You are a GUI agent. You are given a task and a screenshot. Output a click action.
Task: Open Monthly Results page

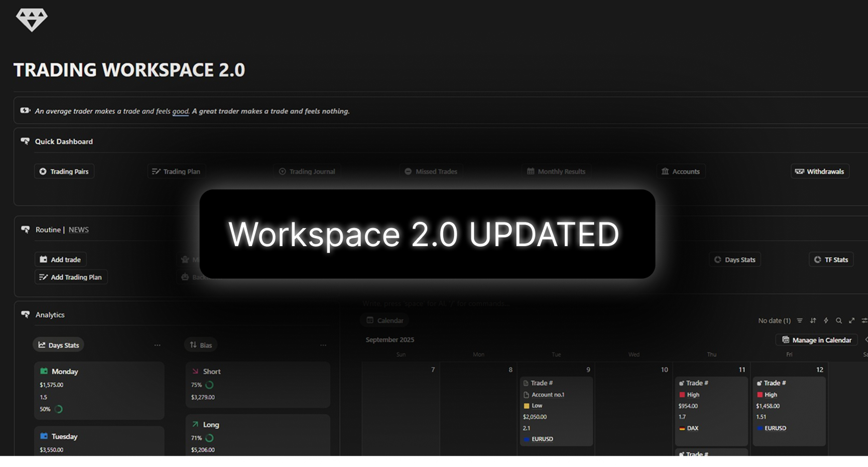(556, 171)
